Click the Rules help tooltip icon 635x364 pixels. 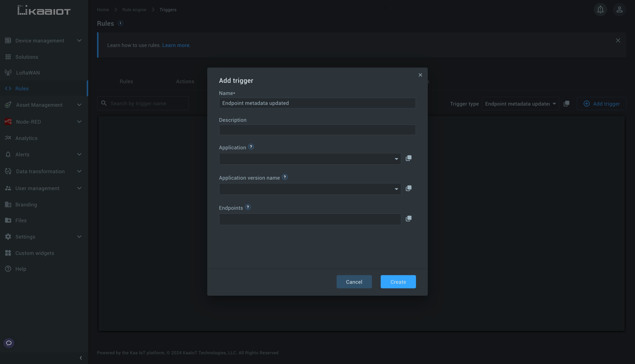[120, 23]
